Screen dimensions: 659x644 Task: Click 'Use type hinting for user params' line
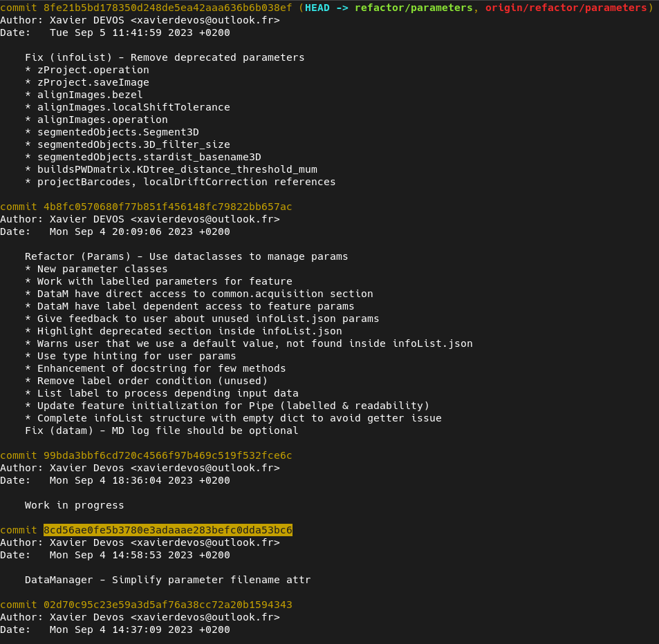pyautogui.click(x=131, y=357)
